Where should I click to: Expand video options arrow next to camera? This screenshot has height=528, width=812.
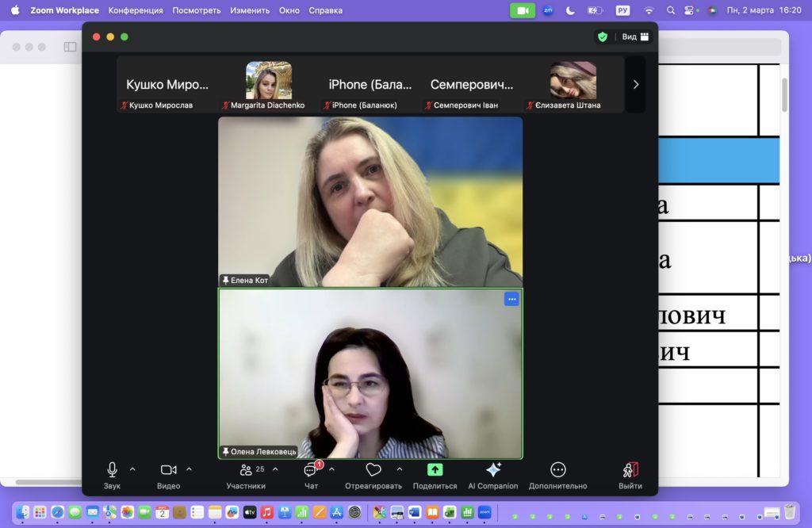click(x=189, y=469)
